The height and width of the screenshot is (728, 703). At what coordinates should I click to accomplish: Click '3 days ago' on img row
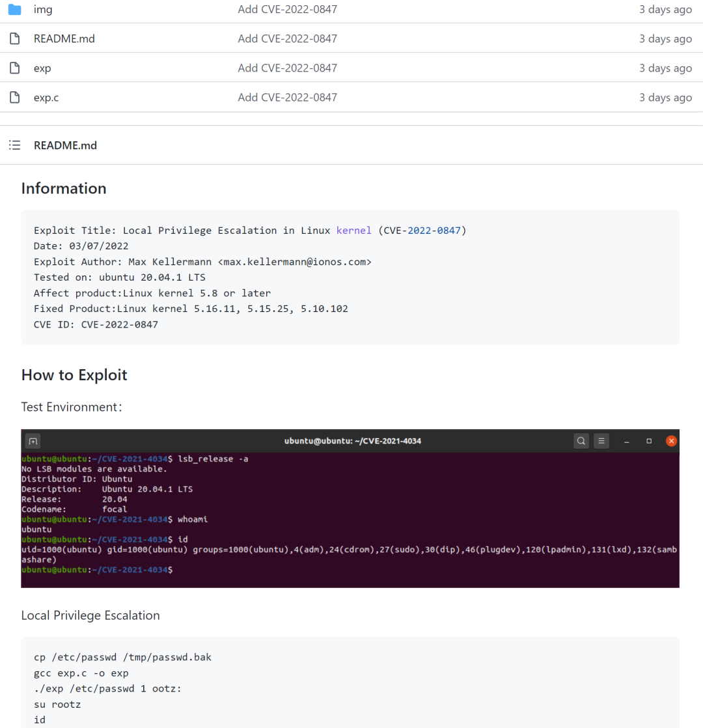[x=665, y=9]
